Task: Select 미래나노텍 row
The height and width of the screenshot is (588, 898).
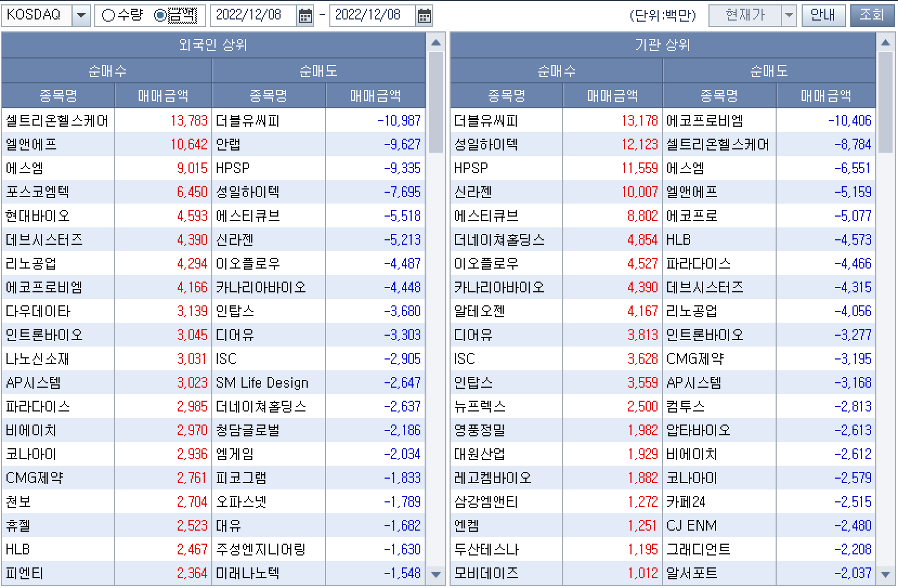Action: 269,573
